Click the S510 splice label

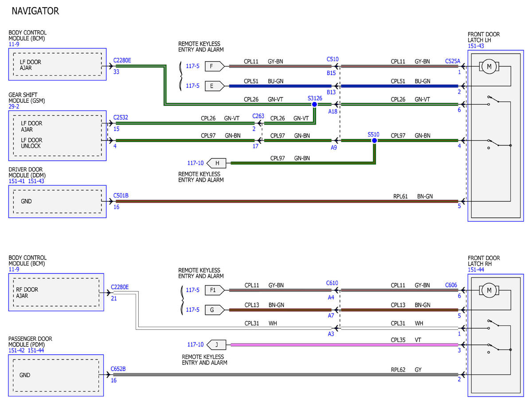click(373, 134)
